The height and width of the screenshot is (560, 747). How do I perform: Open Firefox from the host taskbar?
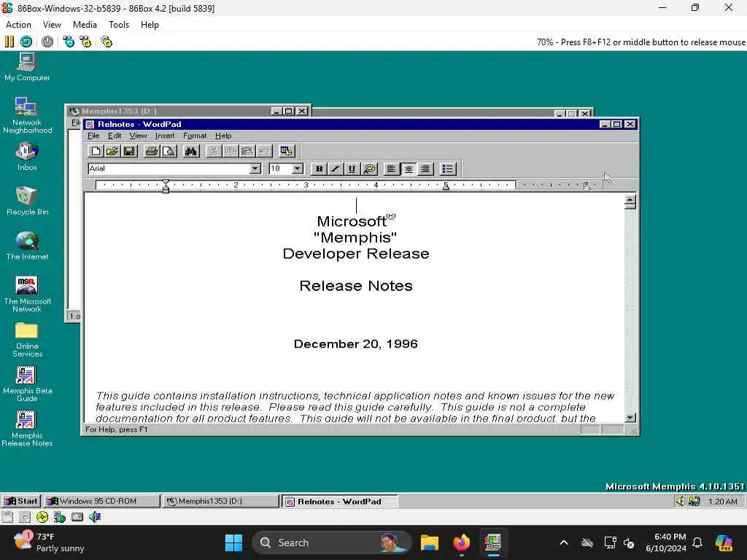pyautogui.click(x=461, y=542)
